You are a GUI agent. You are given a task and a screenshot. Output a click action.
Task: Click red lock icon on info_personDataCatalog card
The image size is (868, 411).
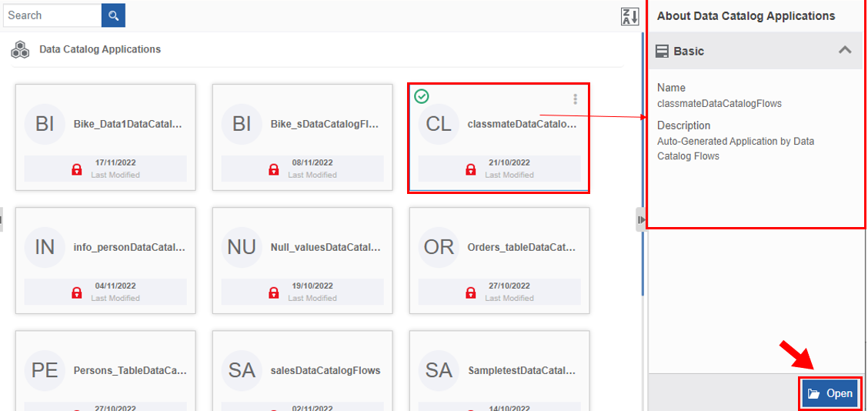pos(77,292)
